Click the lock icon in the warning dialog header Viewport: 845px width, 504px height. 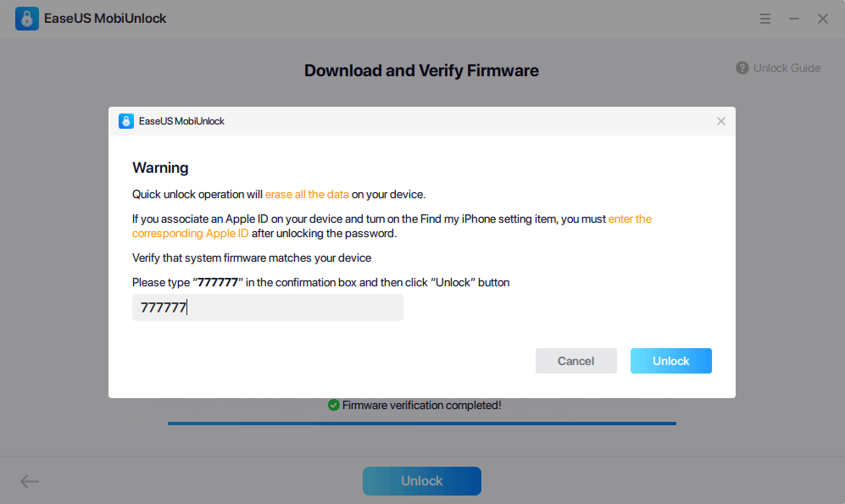pos(126,121)
